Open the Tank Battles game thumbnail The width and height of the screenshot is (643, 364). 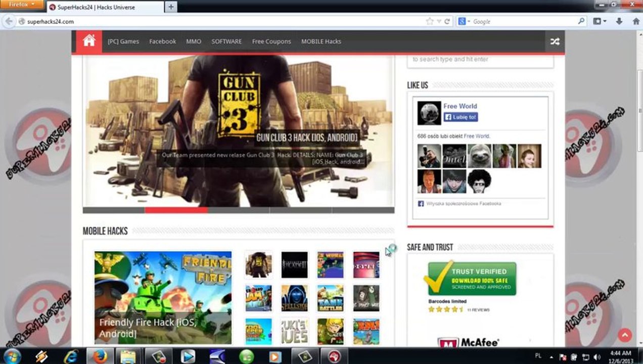pyautogui.click(x=331, y=298)
